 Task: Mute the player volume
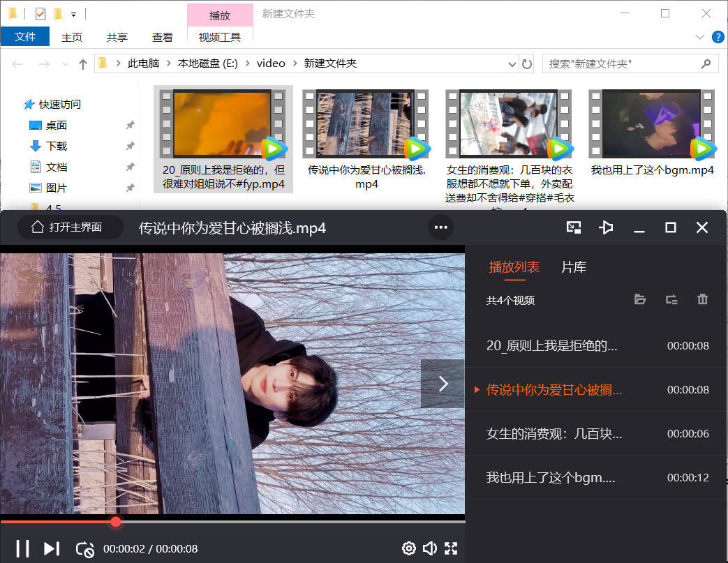click(x=430, y=548)
